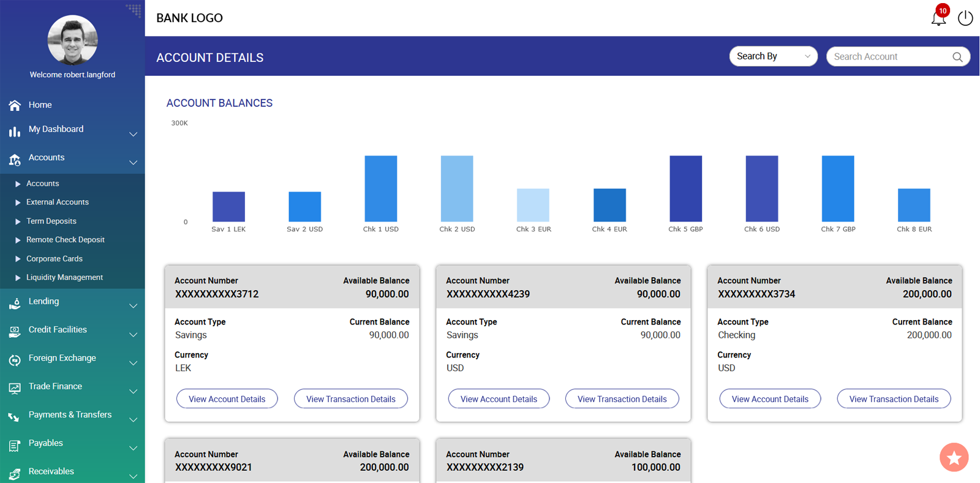Expand the Payables chevron
Viewport: 980px width, 483px height.
(133, 448)
